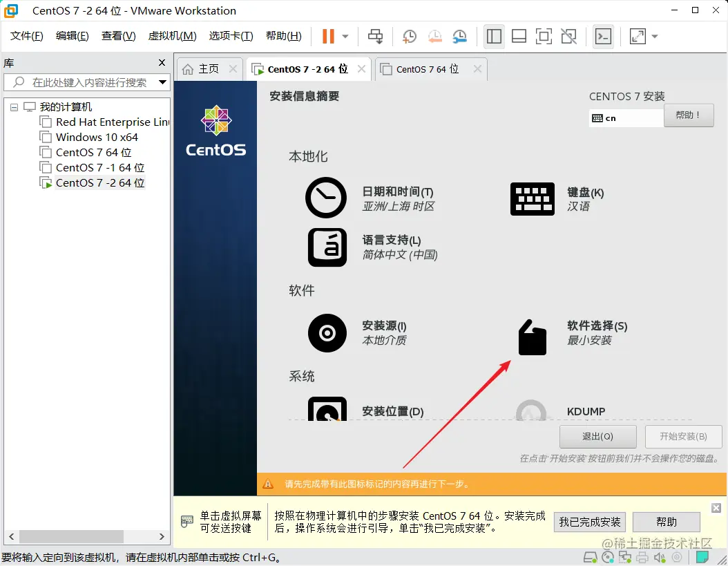Open Date and Time settings clock icon
The width and height of the screenshot is (728, 566).
pyautogui.click(x=326, y=198)
